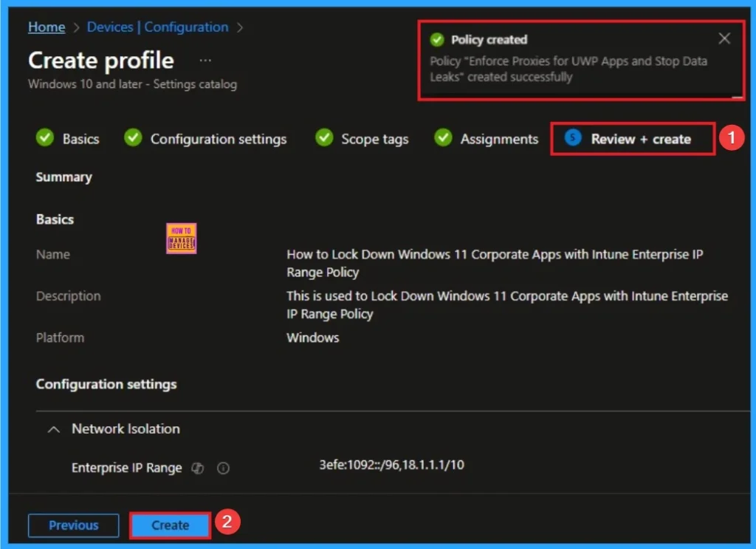
Task: Click the Previous button
Action: click(x=73, y=525)
